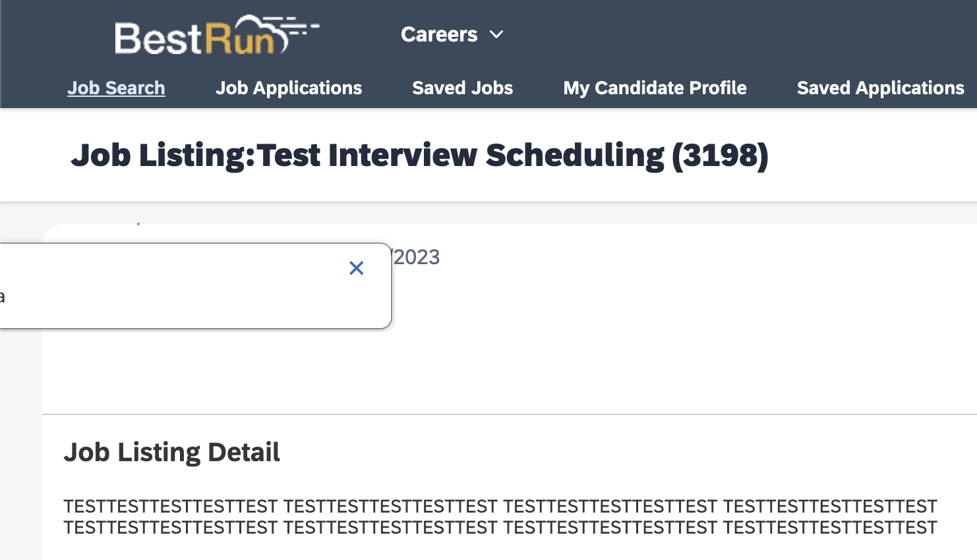Click the divider above Job Listing Detail

[x=510, y=414]
